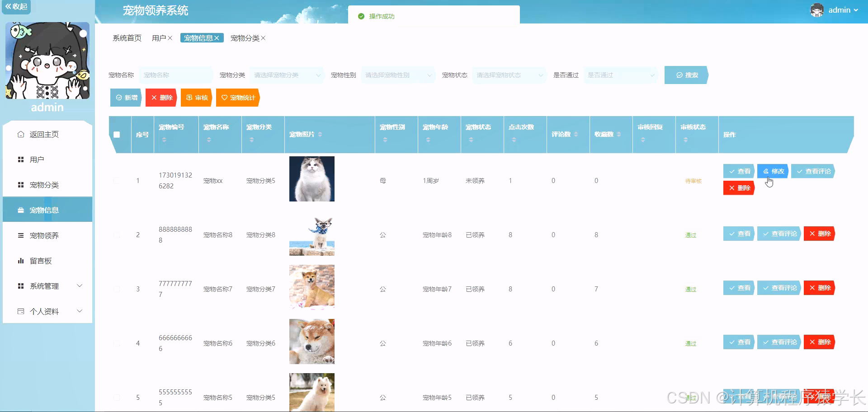Click 查看评论 for 宠物名称7

point(779,287)
